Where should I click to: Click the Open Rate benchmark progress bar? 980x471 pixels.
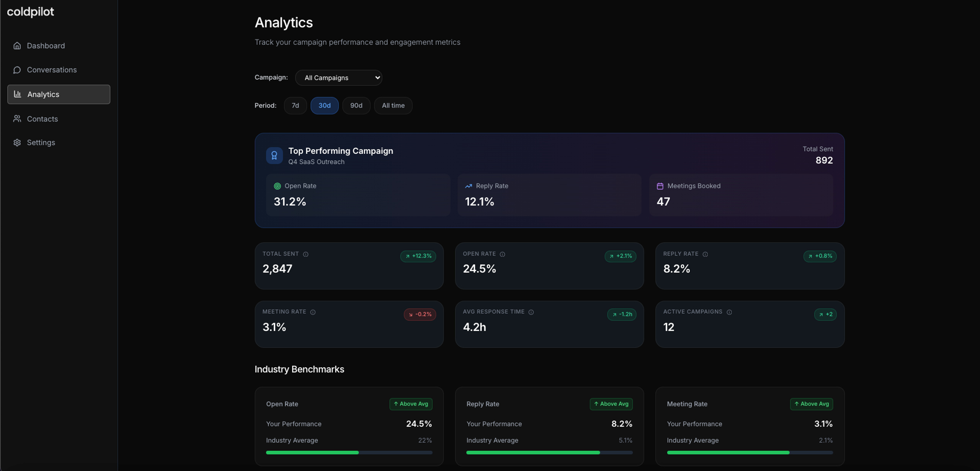click(349, 453)
